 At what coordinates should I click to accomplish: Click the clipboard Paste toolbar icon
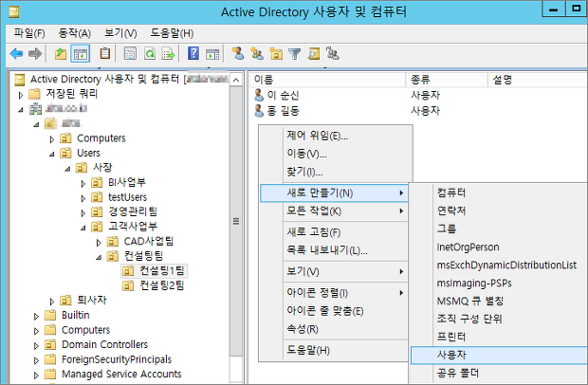(x=105, y=54)
